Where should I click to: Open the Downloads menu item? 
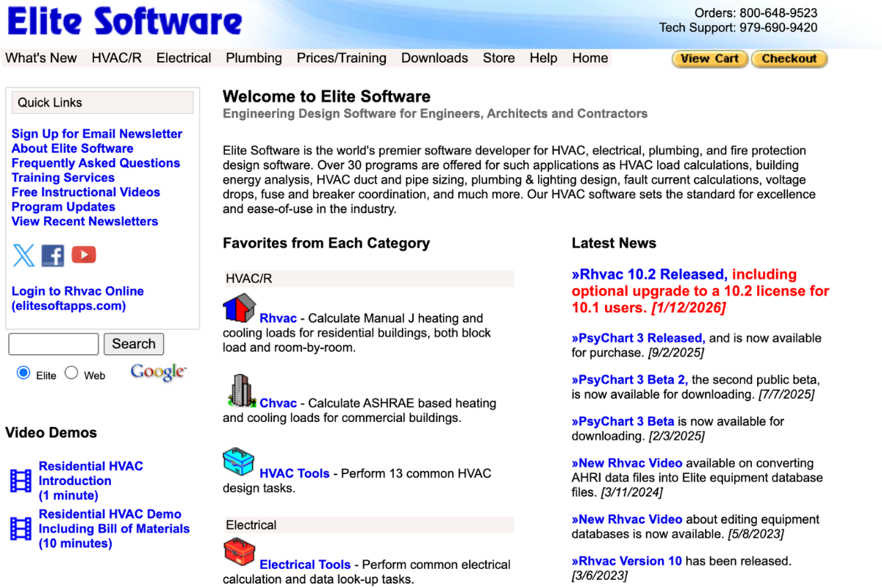tap(434, 57)
